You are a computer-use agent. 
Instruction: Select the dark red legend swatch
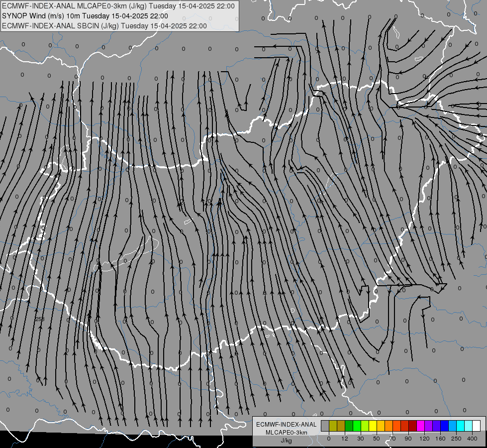point(413,426)
